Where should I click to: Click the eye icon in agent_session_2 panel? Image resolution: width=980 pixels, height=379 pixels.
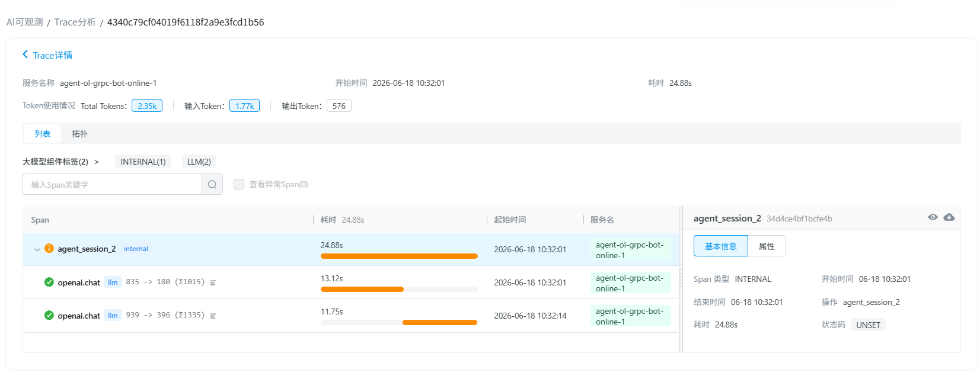(933, 217)
